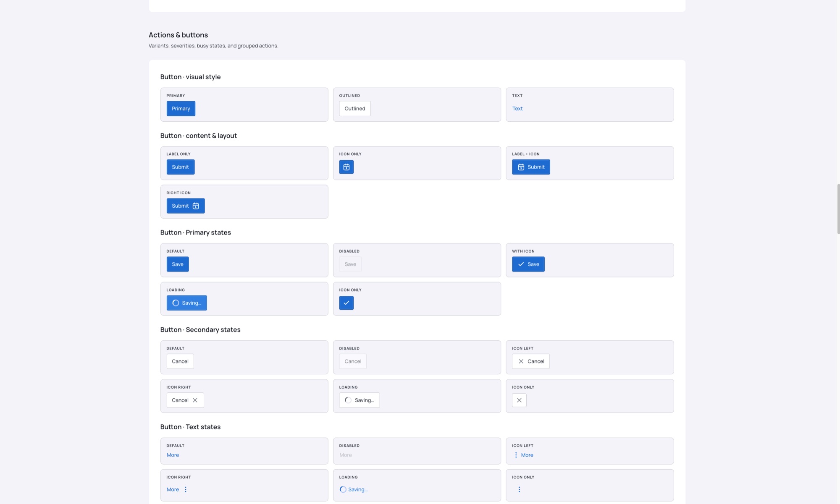Image resolution: width=840 pixels, height=504 pixels.
Task: Click the Label Only Submit button
Action: [181, 167]
